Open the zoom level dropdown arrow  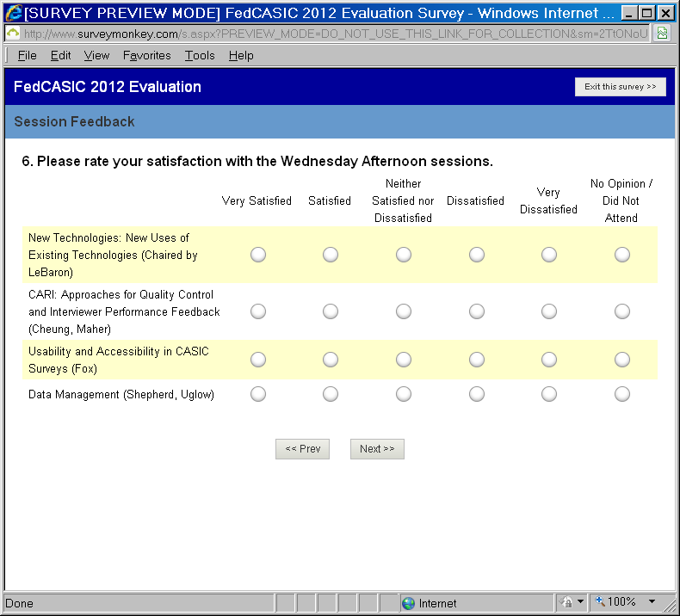point(652,602)
